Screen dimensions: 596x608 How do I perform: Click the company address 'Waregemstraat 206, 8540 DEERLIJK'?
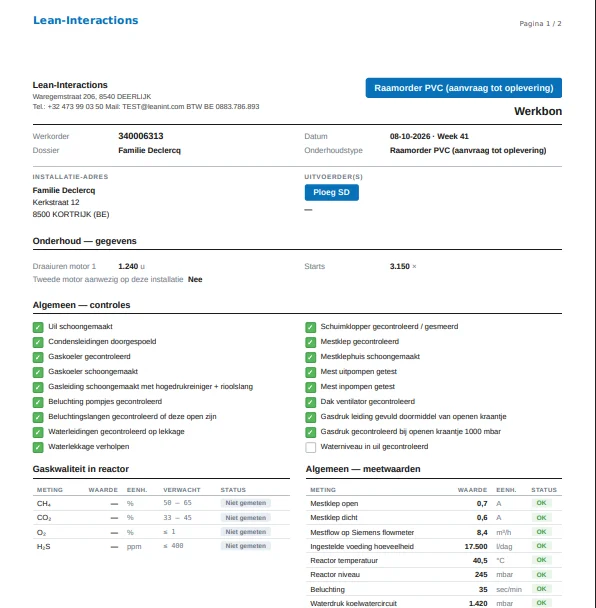pos(92,97)
